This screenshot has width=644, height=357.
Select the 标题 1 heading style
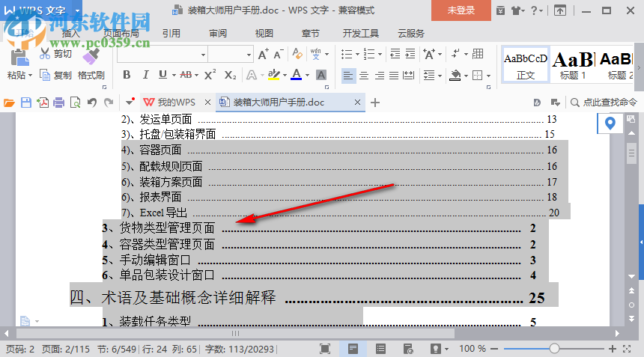[x=573, y=64]
